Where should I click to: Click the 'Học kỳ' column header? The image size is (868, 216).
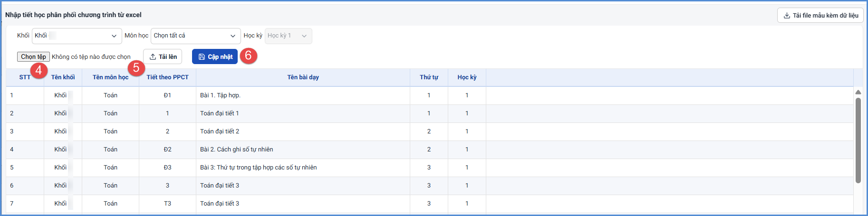point(467,77)
